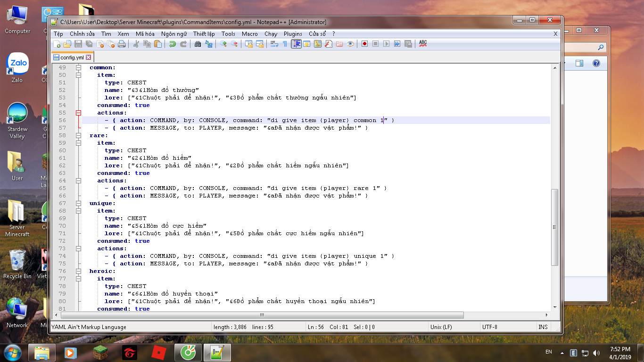Open the Function List panel icon

pos(329,44)
